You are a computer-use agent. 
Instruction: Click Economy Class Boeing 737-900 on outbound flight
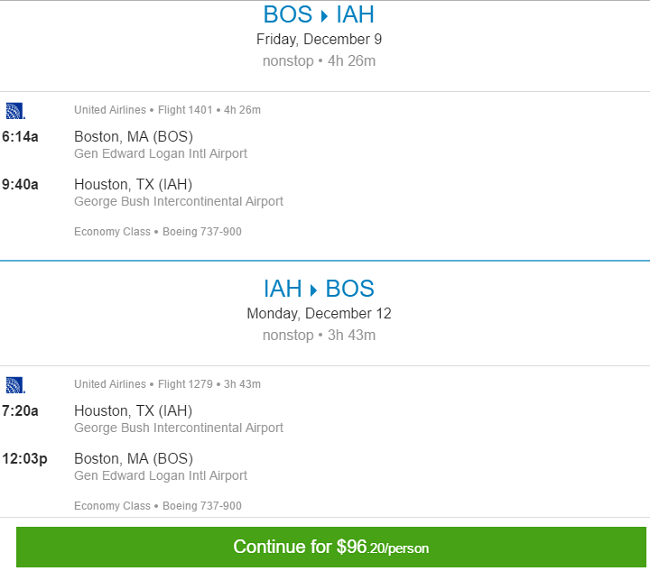click(x=157, y=232)
